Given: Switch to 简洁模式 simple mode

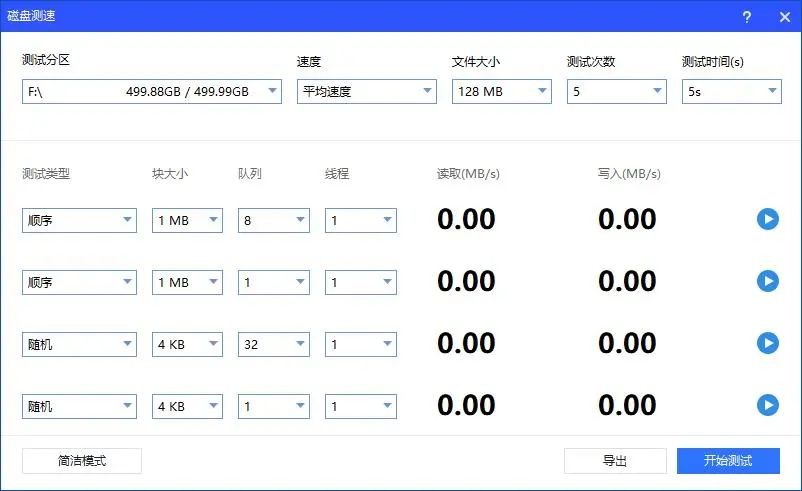Looking at the screenshot, I should 82,461.
